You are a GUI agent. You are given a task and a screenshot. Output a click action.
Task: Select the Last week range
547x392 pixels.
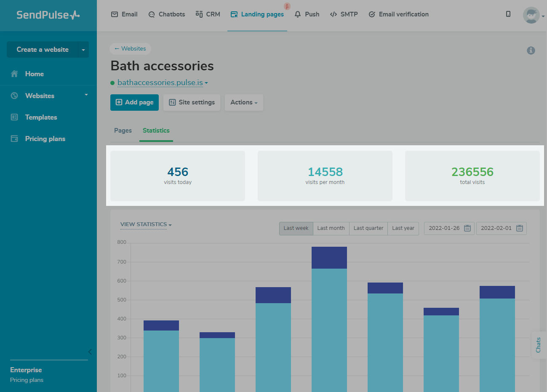tap(296, 228)
